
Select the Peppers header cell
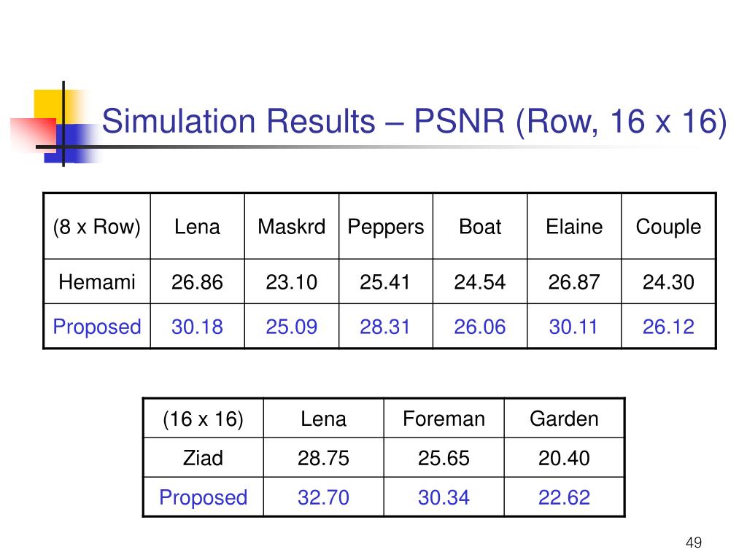385,227
